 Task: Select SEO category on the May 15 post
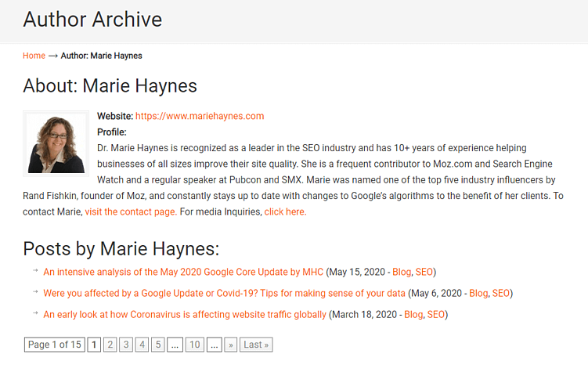coord(424,272)
